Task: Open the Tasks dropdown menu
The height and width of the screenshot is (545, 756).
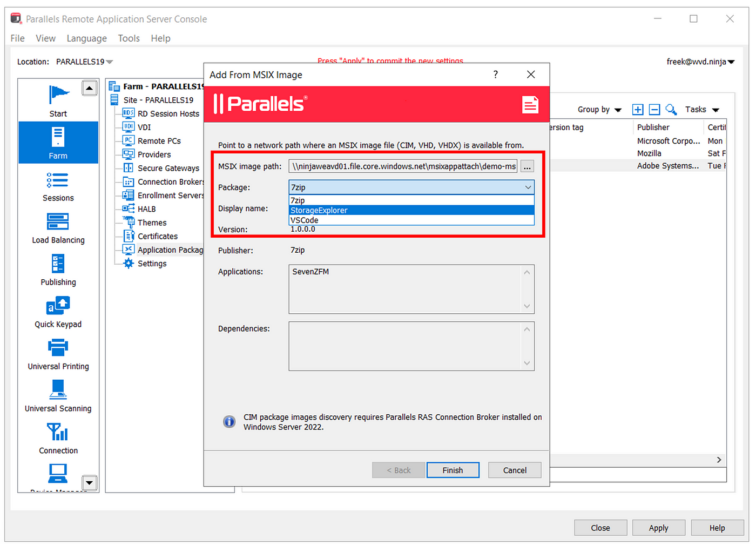Action: pos(702,110)
